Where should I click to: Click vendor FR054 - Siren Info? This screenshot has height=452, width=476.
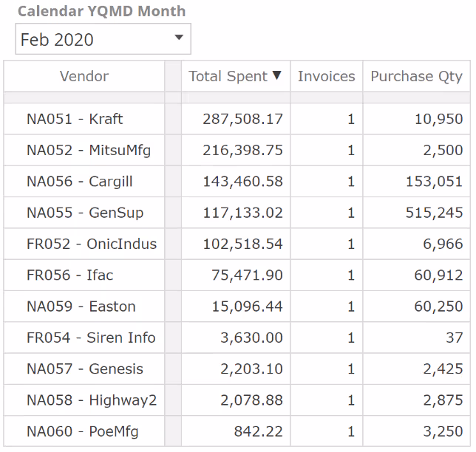click(x=91, y=338)
